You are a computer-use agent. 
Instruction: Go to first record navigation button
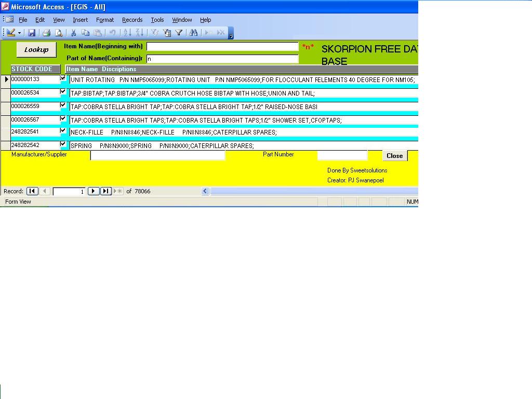(32, 191)
